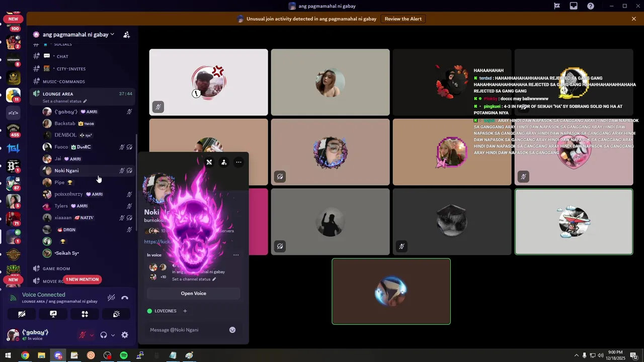The height and width of the screenshot is (362, 644).
Task: Click the crossed swords icon on profile popup
Action: click(x=209, y=162)
